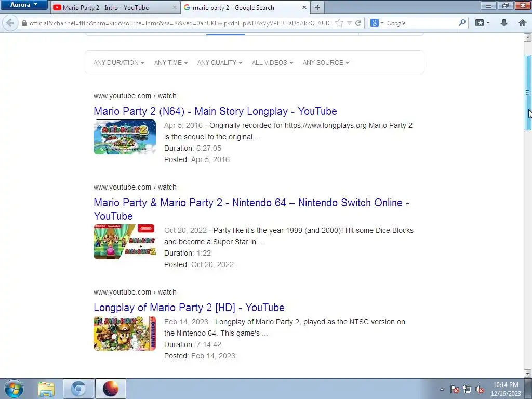This screenshot has width=532, height=399.
Task: Open the Windows Start menu orb
Action: coord(14,389)
